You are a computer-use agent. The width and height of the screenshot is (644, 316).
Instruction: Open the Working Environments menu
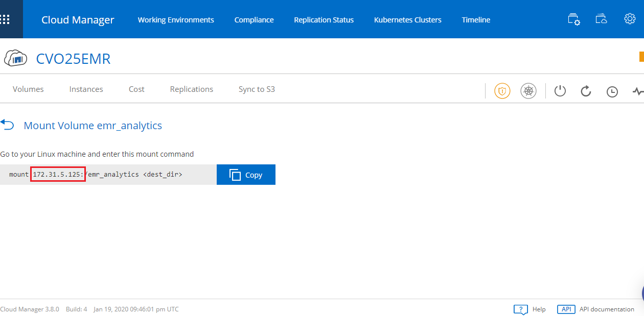click(x=176, y=20)
